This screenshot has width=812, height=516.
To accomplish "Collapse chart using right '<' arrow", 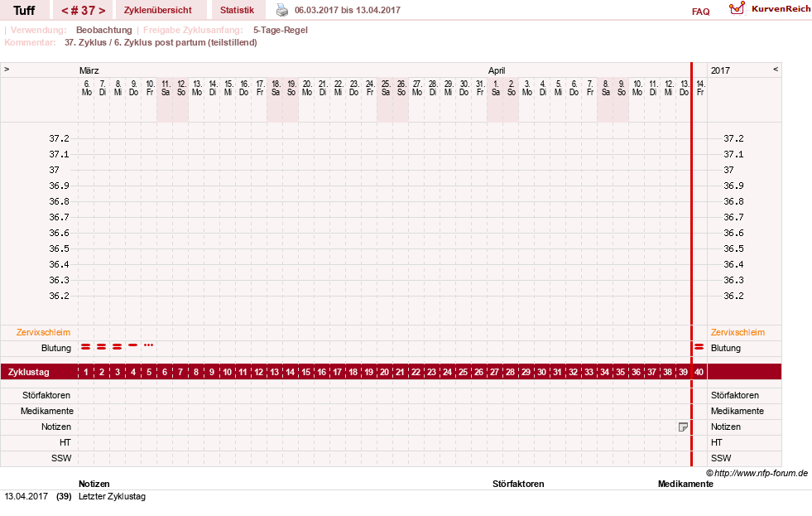I will 776,69.
